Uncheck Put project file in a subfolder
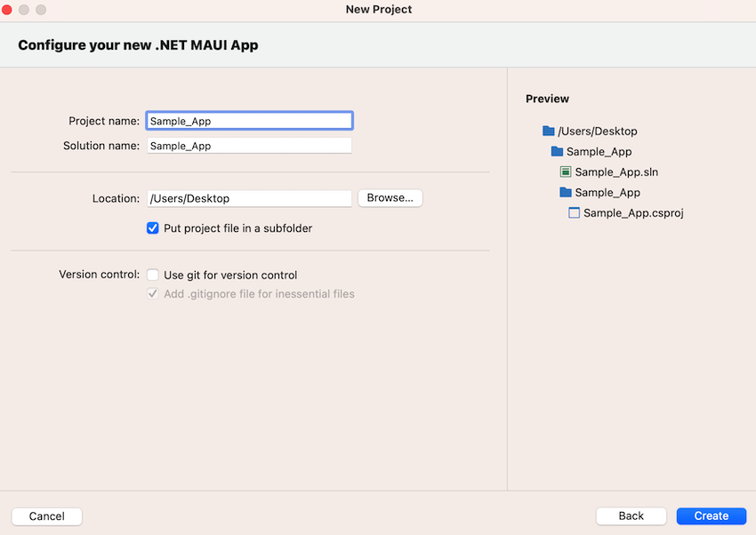The image size is (756, 535). point(153,228)
